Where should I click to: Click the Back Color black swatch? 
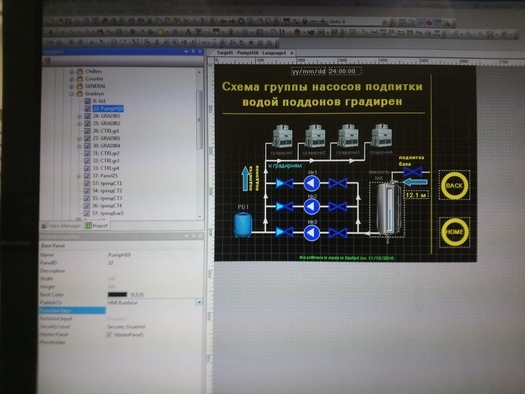pos(117,295)
